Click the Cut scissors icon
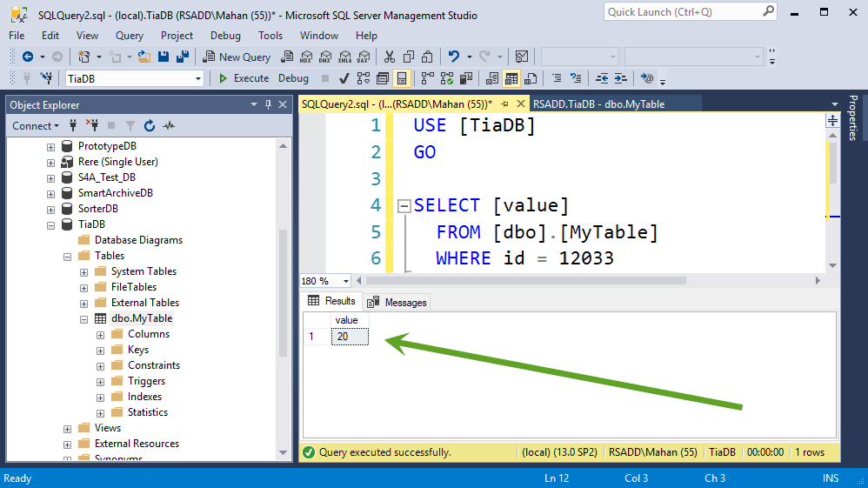This screenshot has width=868, height=488. (389, 57)
